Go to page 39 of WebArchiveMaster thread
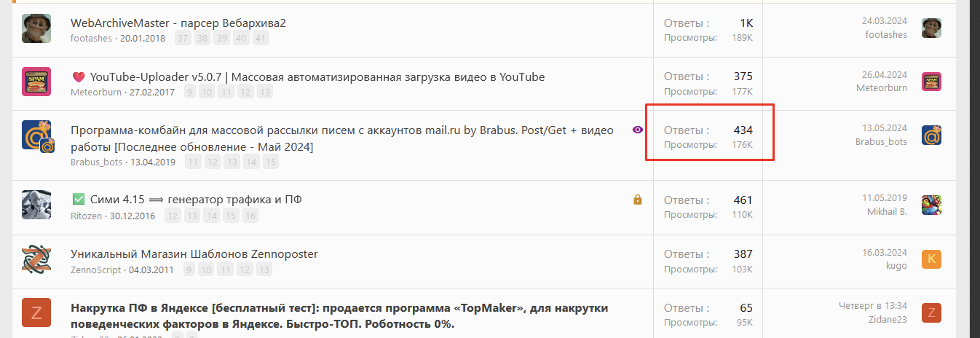Image resolution: width=980 pixels, height=338 pixels. (222, 38)
